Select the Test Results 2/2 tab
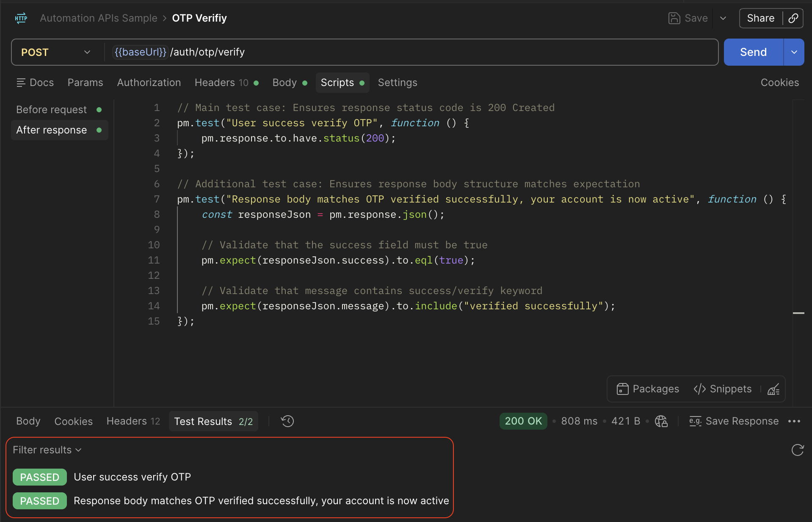 [213, 421]
